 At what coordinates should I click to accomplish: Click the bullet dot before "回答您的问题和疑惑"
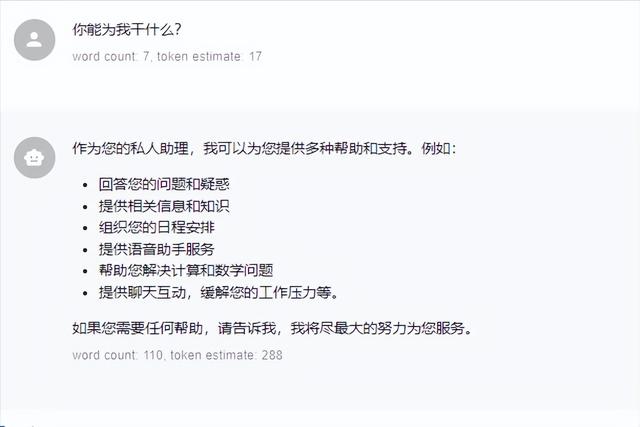click(86, 185)
